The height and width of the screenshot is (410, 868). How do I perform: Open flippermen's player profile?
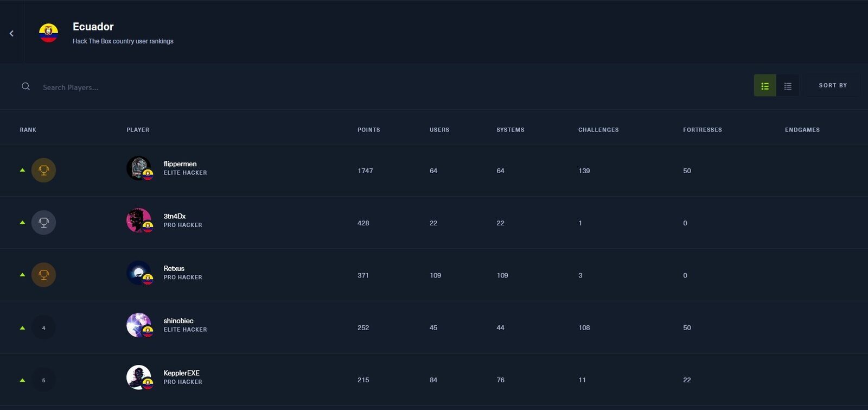click(180, 164)
